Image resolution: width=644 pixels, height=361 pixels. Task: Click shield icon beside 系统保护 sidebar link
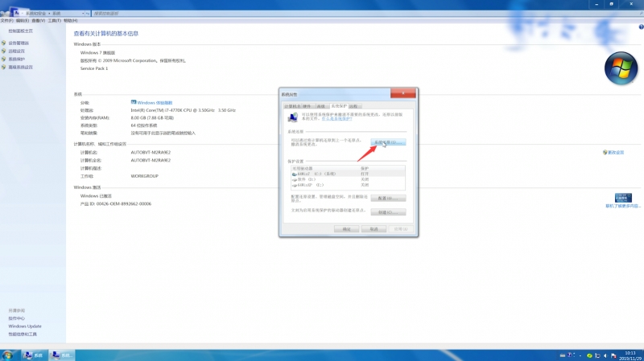pyautogui.click(x=4, y=59)
